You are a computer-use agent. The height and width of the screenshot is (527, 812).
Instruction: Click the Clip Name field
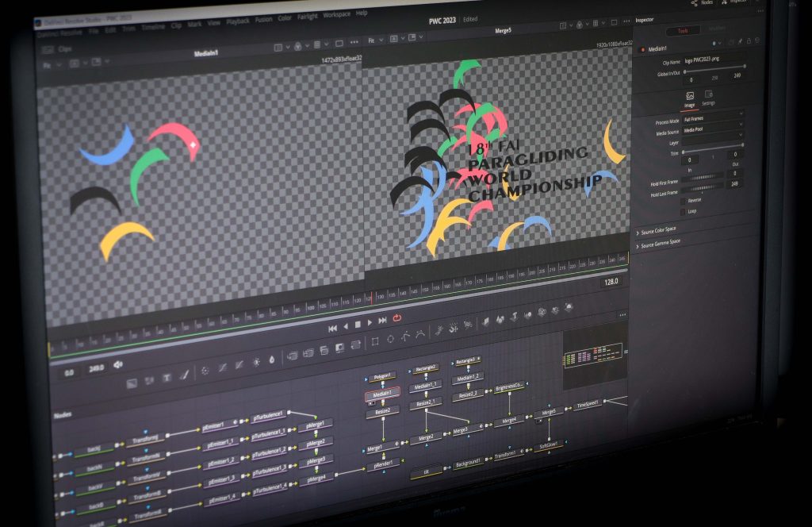point(714,60)
